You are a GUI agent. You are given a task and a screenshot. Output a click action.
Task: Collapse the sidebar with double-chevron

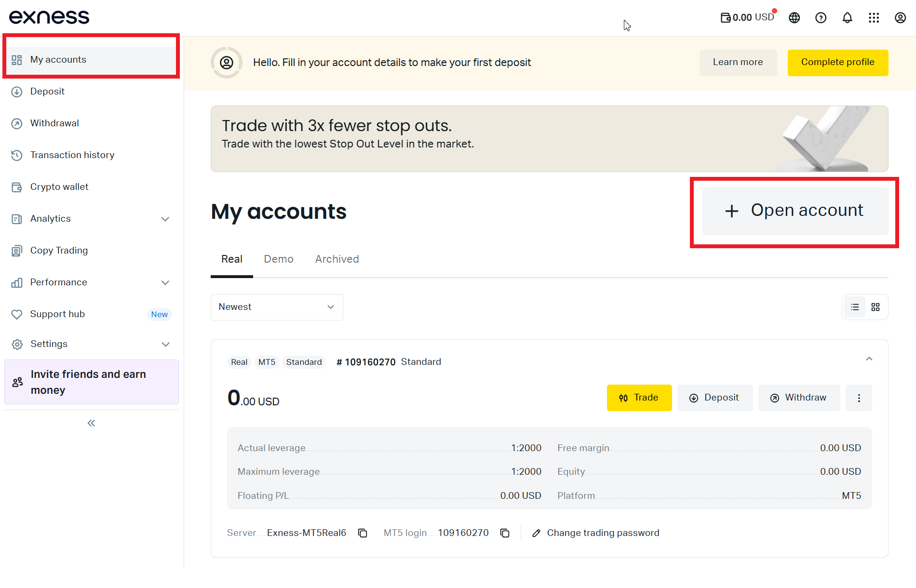(x=91, y=423)
